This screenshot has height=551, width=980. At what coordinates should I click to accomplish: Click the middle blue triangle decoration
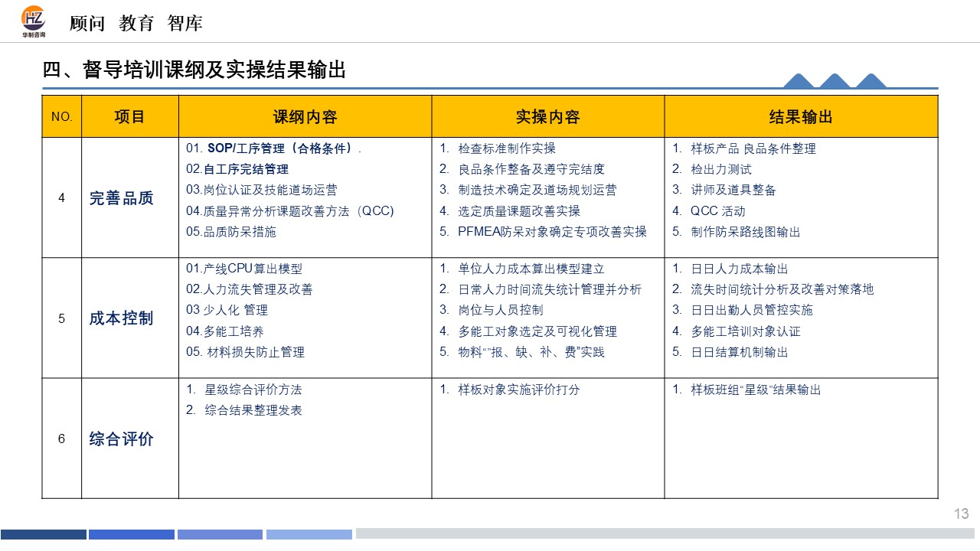[835, 82]
